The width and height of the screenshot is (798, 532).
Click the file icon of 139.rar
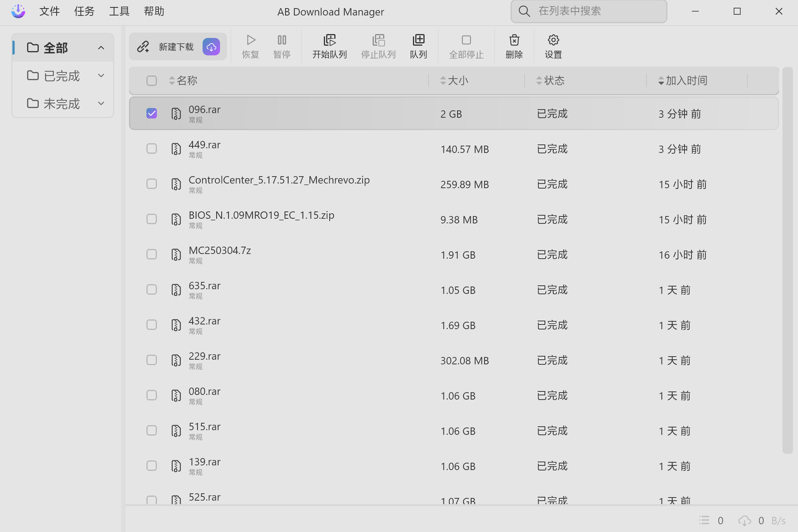click(x=176, y=466)
